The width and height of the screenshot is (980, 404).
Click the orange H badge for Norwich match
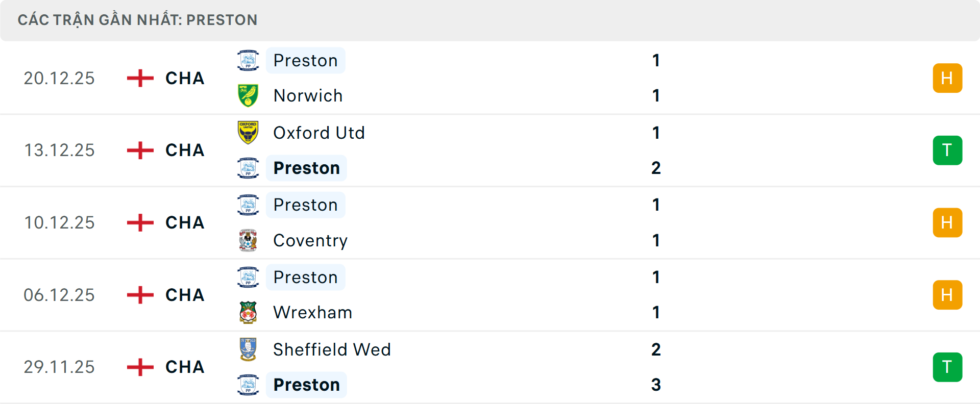[x=947, y=78]
